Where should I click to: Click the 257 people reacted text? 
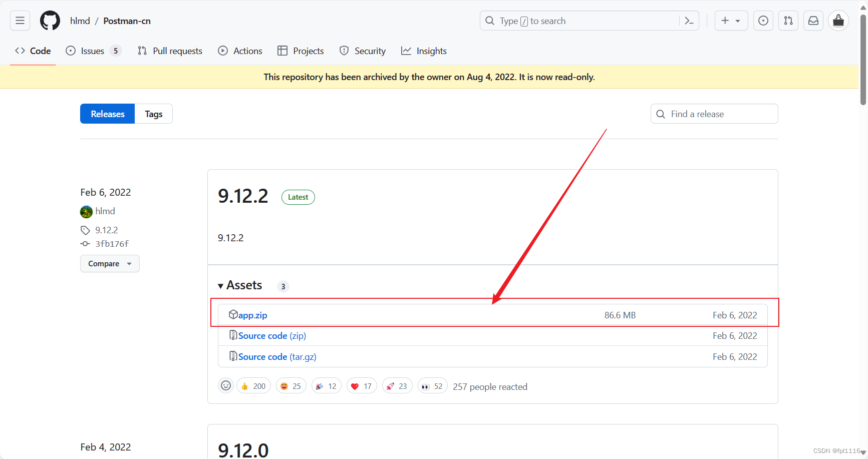490,387
